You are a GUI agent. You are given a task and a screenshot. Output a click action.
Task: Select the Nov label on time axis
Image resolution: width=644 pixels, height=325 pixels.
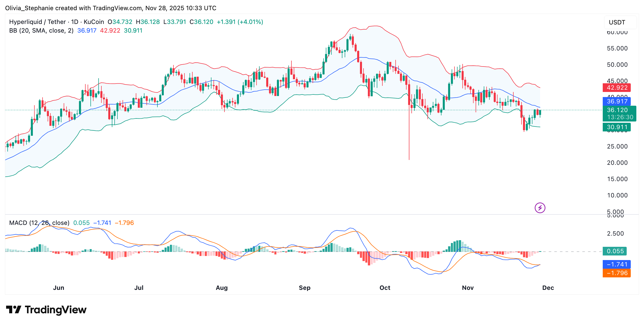(468, 288)
